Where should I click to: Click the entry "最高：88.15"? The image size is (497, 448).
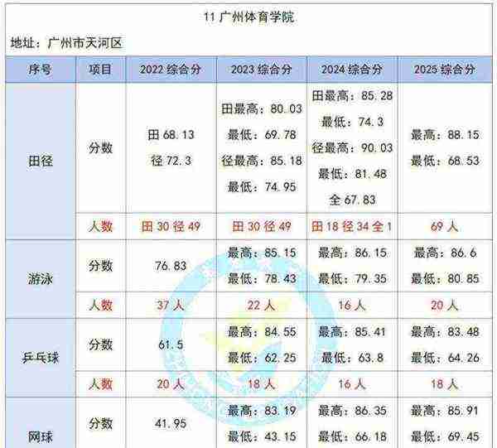pos(445,135)
